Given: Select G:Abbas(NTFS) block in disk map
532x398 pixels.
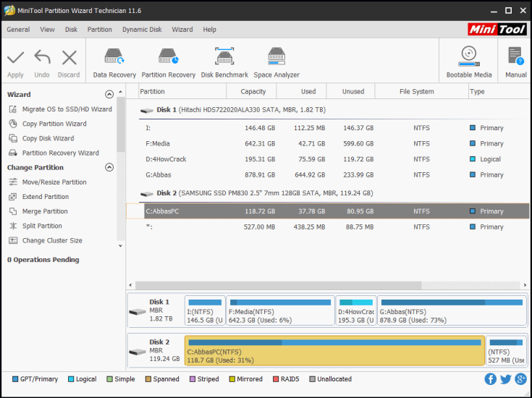Looking at the screenshot, I should coord(452,310).
